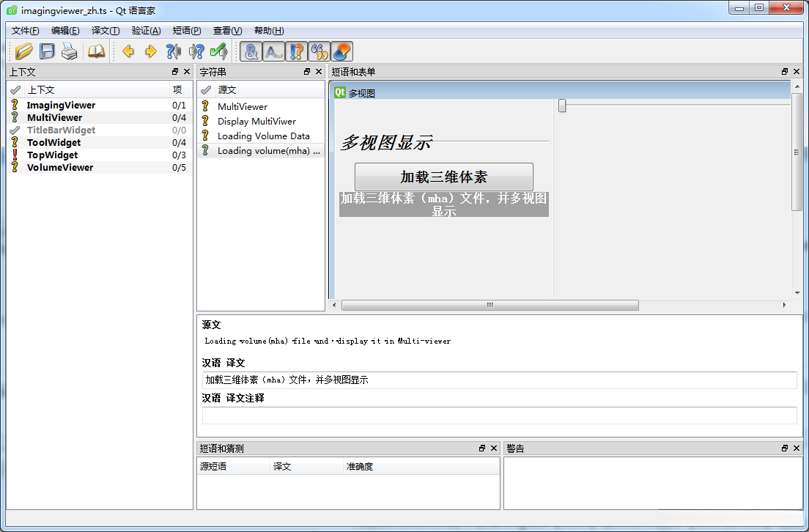Select MultiViewer context row
This screenshot has width=809, height=532.
tap(100, 118)
